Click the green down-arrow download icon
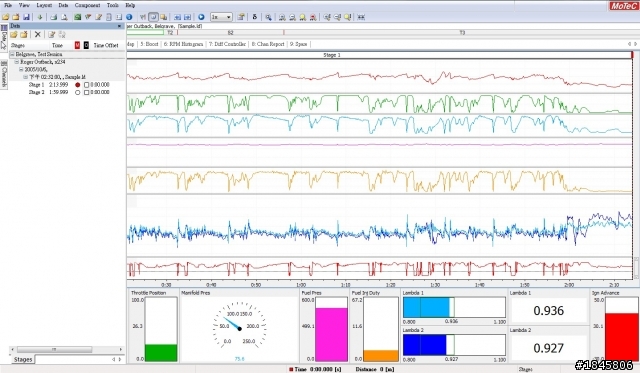This screenshot has width=640, height=373. 40,17
